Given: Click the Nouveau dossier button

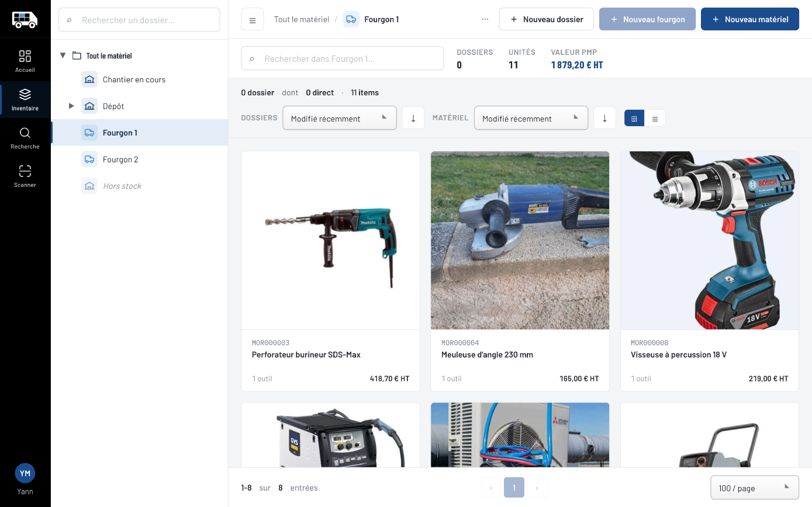Looking at the screenshot, I should (546, 19).
